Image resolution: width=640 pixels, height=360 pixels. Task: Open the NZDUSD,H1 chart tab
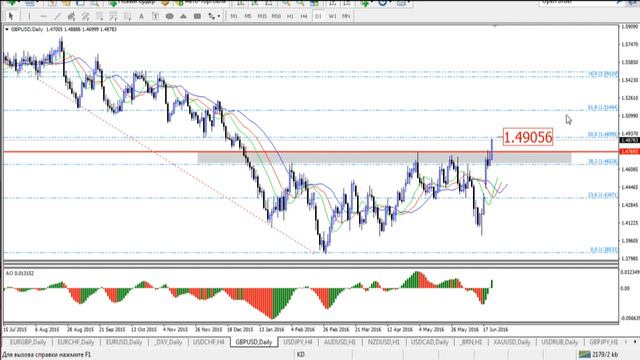[384, 342]
